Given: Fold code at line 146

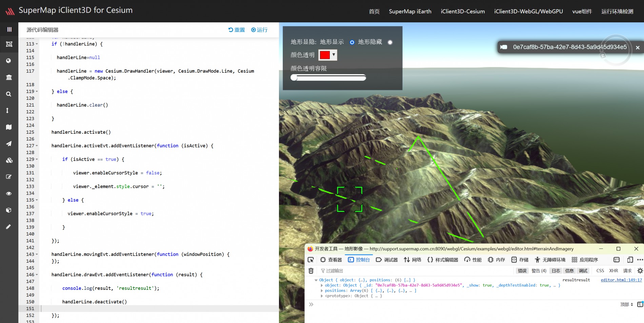Looking at the screenshot, I should (x=37, y=275).
